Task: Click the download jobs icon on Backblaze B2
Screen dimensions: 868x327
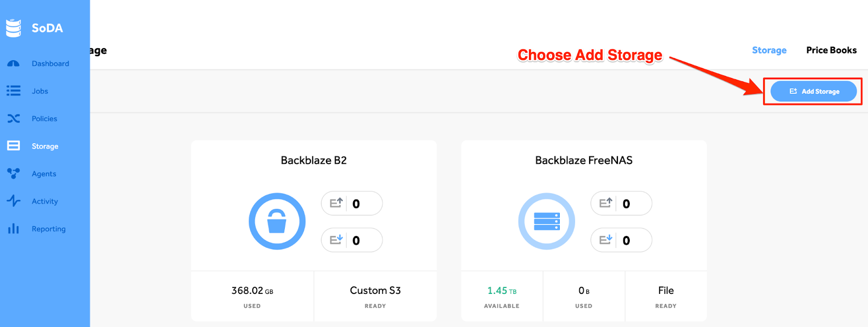Action: (336, 240)
